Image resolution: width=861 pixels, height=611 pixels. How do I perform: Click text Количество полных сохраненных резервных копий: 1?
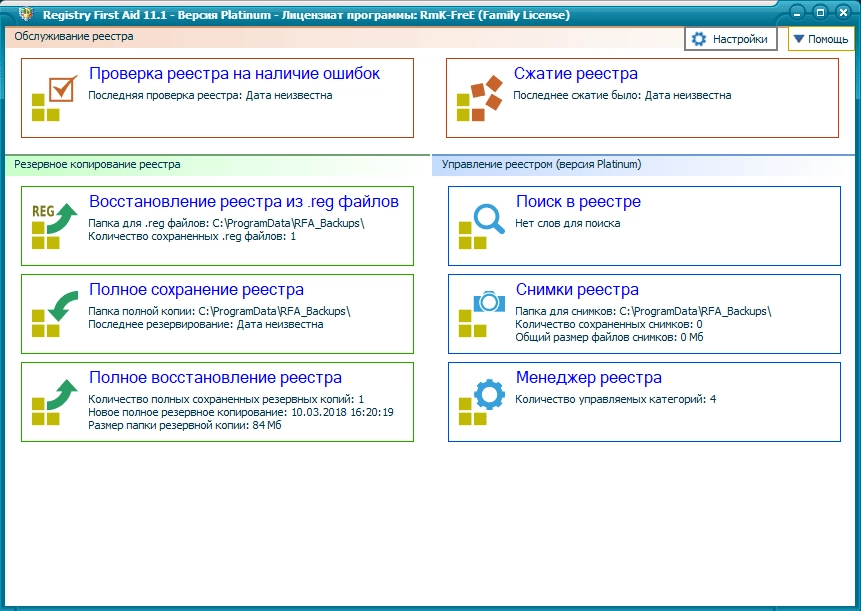[x=226, y=399]
